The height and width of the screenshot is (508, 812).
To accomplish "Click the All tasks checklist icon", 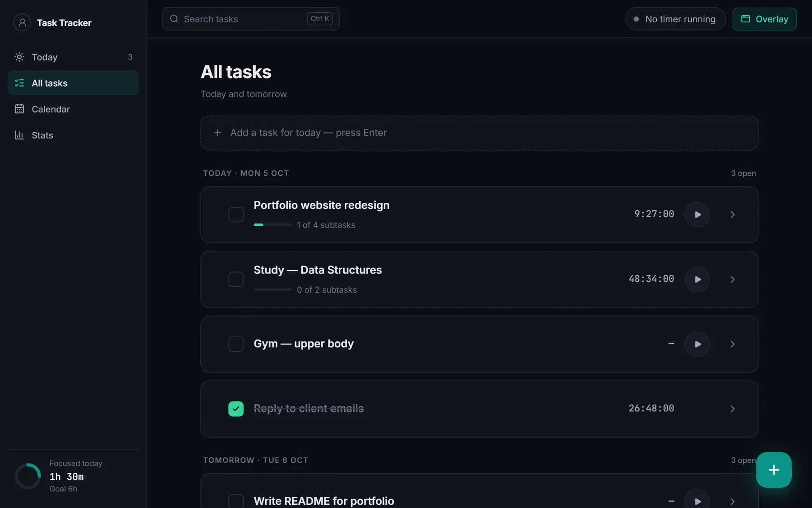I will point(19,83).
